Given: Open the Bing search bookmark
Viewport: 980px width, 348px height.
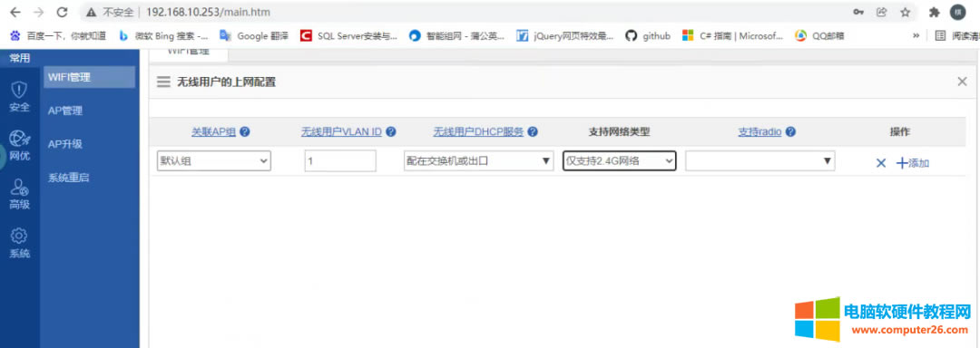Looking at the screenshot, I should (x=163, y=36).
